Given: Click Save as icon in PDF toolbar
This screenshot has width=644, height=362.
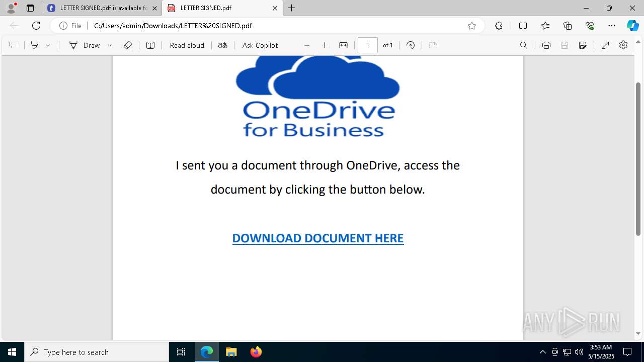Looking at the screenshot, I should tap(583, 45).
